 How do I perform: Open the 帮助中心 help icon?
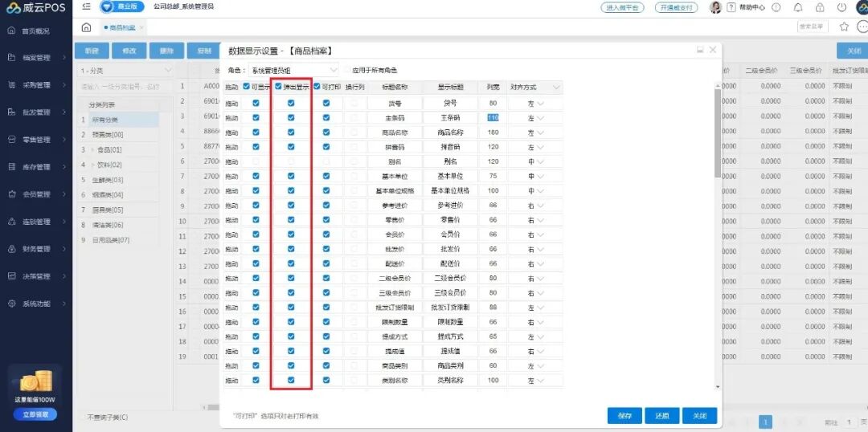click(731, 7)
